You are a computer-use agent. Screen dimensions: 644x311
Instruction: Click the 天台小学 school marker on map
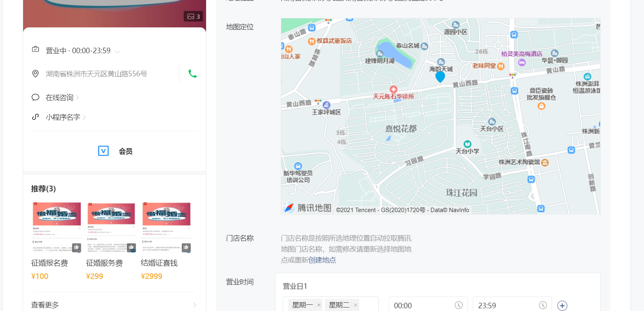coord(467,144)
